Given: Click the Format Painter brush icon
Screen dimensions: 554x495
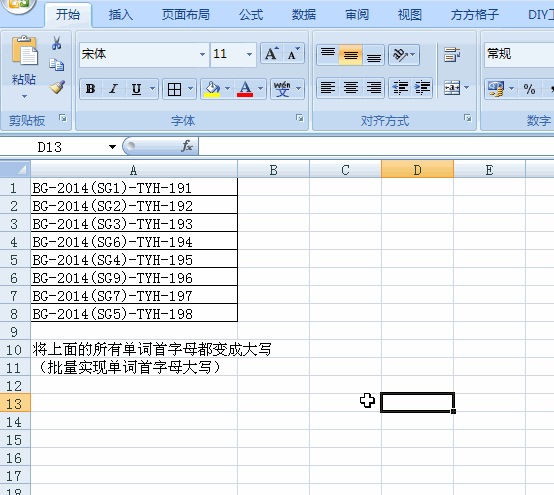Looking at the screenshot, I should [57, 87].
